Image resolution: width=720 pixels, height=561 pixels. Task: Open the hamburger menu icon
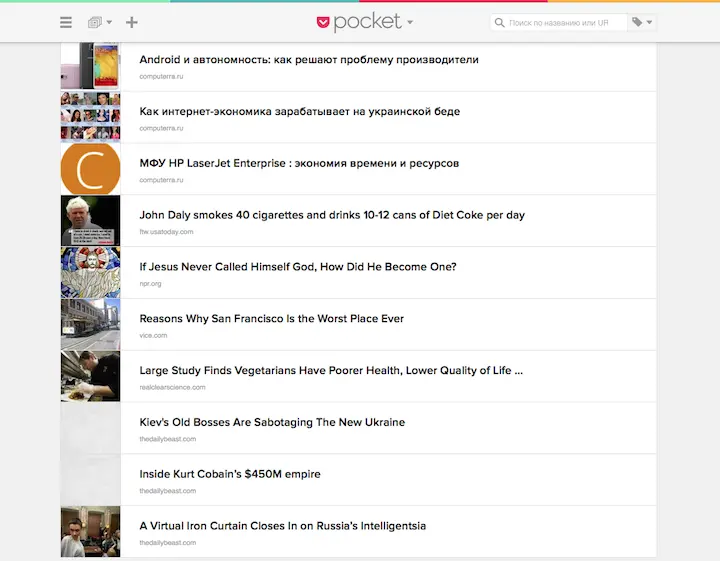pos(66,22)
